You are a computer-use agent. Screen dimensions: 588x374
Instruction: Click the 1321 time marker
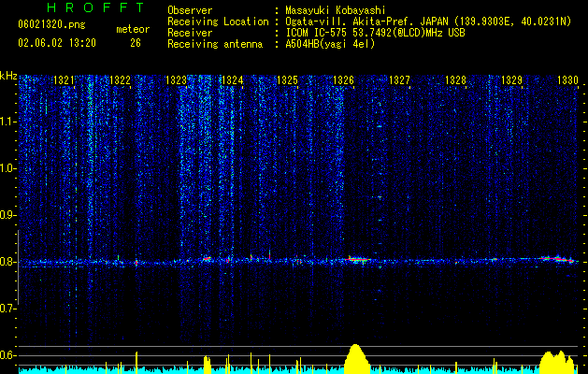click(64, 80)
